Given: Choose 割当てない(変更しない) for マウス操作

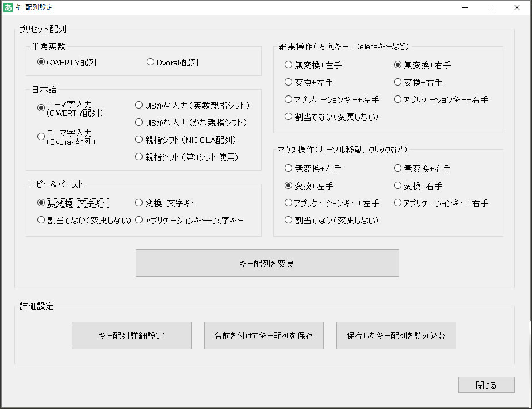Looking at the screenshot, I should pos(288,219).
